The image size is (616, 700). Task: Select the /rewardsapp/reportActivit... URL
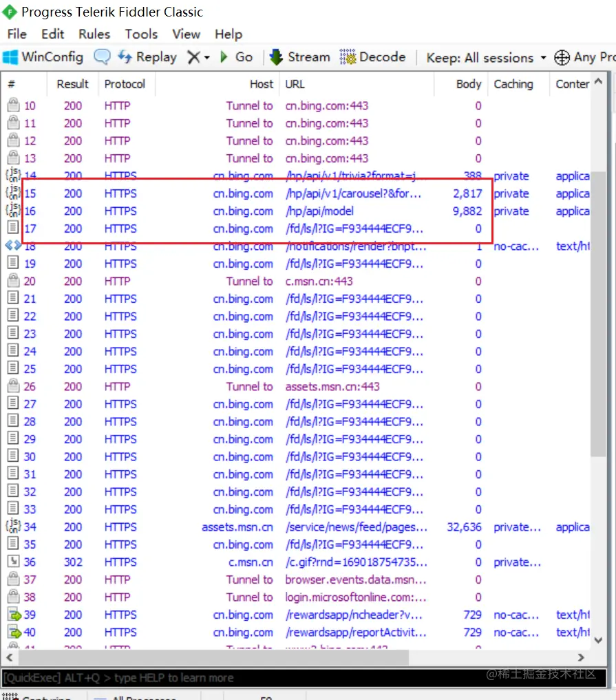pos(356,632)
